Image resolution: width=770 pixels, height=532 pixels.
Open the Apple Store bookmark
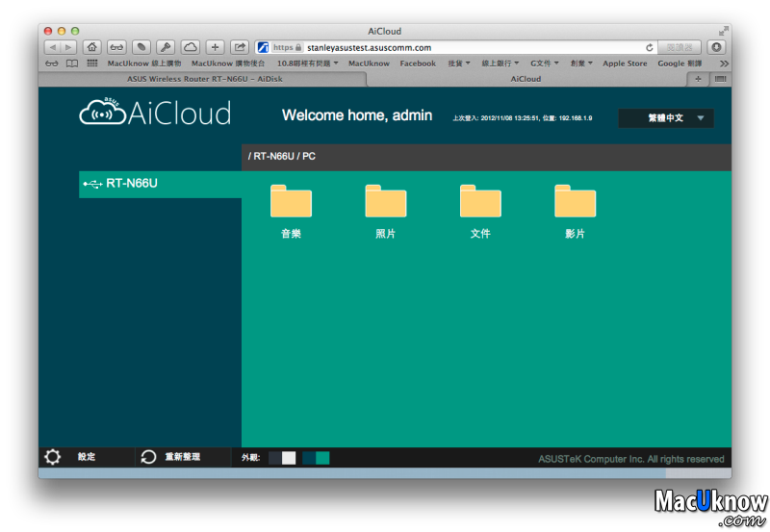tap(625, 63)
